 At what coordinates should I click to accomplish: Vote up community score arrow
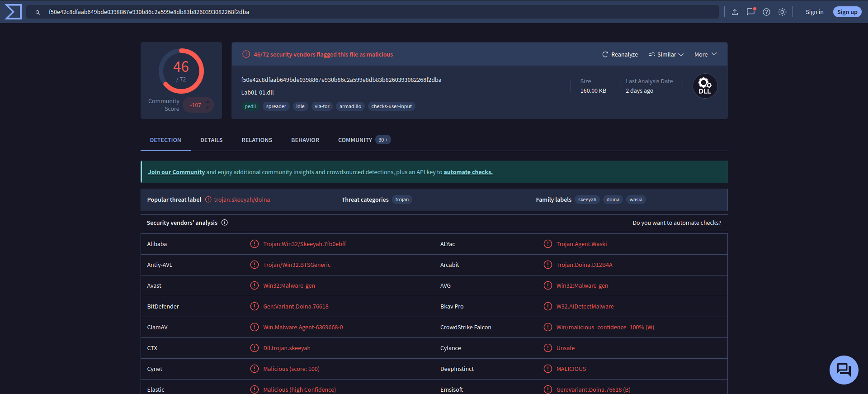[x=208, y=102]
